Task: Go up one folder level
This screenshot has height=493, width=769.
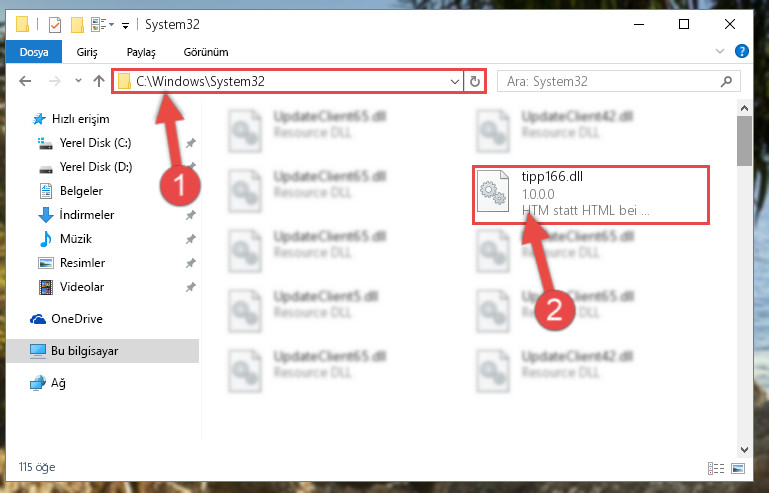Action: pyautogui.click(x=99, y=81)
